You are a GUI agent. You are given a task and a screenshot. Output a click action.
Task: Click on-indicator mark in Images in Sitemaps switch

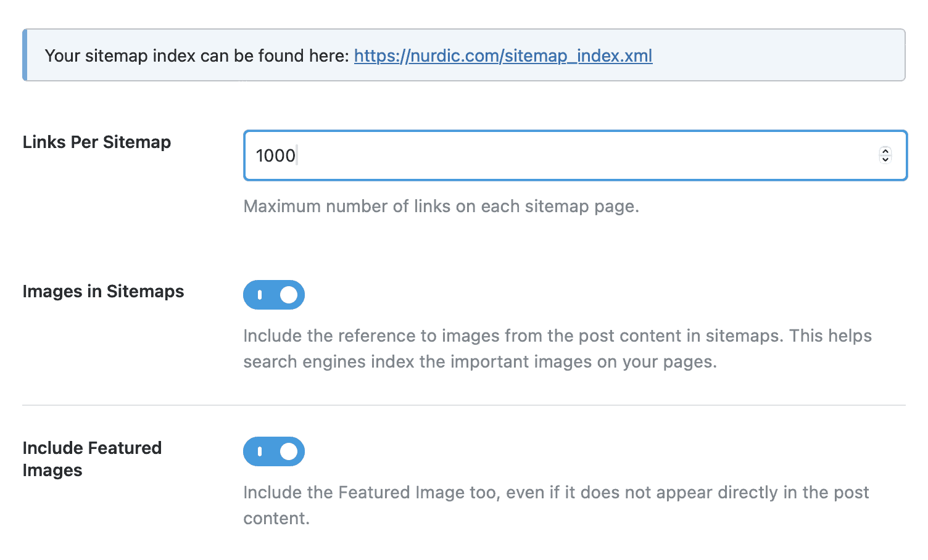coord(260,295)
